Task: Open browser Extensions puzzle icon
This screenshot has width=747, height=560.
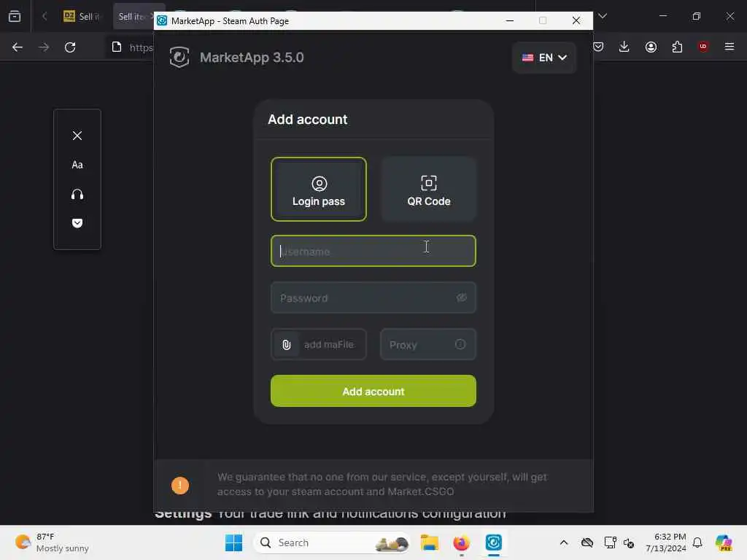Action: click(x=677, y=47)
